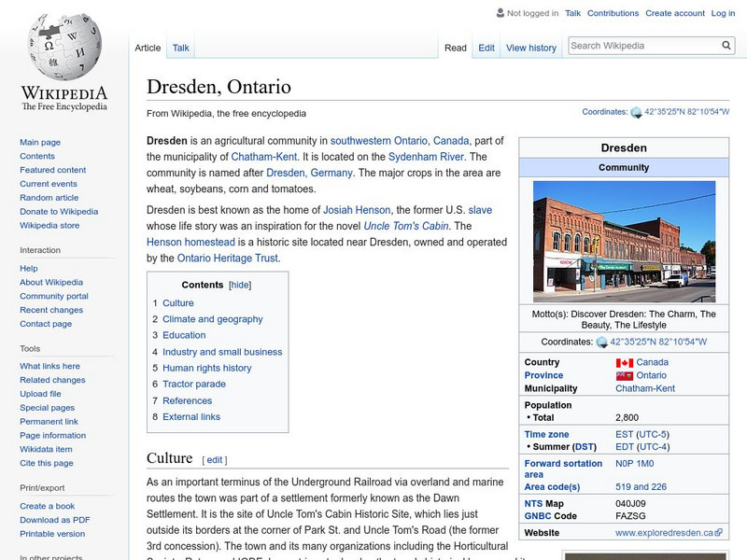Open the View history tab

pos(531,48)
